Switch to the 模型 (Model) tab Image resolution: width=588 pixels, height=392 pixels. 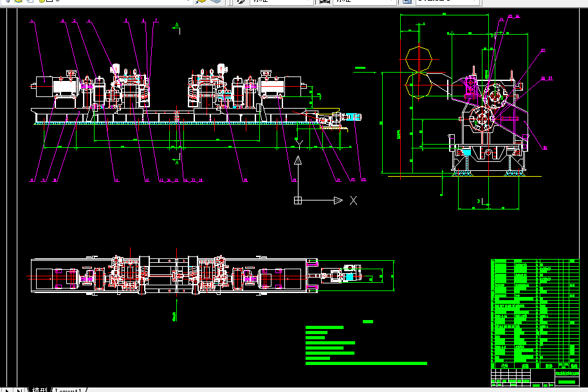point(39,390)
